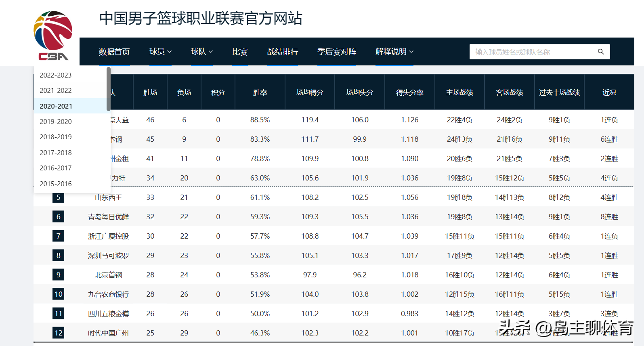The width and height of the screenshot is (644, 346).
Task: Click the 胜场 column header
Action: pos(150,92)
